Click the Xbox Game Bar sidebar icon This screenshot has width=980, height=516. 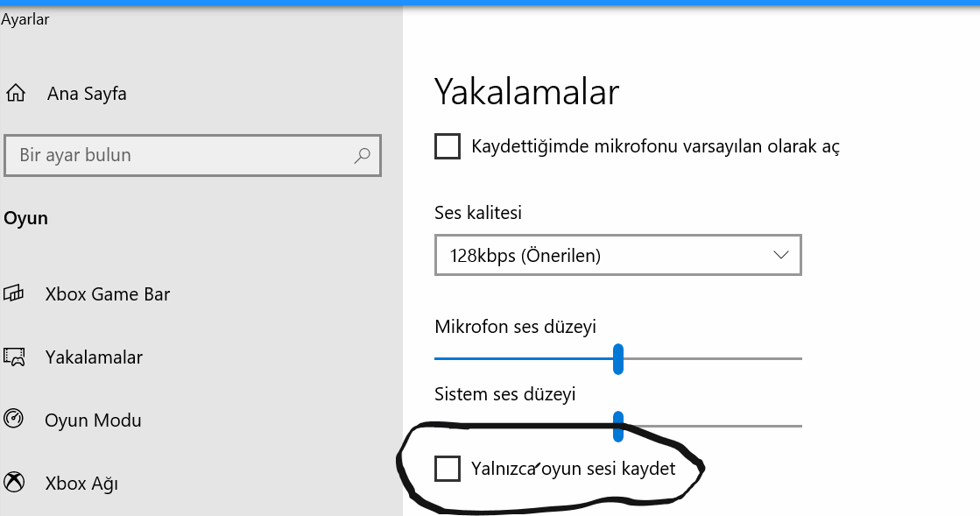tap(14, 294)
